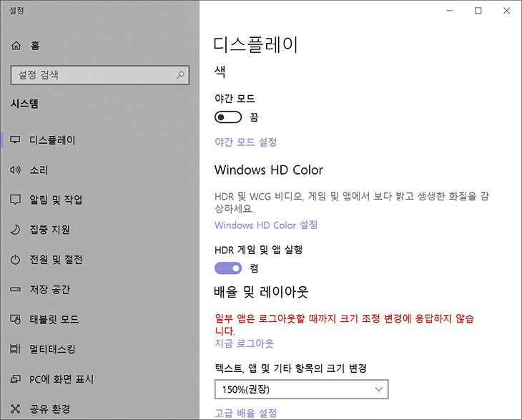Click the 태블릿 모드 tablet icon
This screenshot has height=420, width=522.
point(15,319)
